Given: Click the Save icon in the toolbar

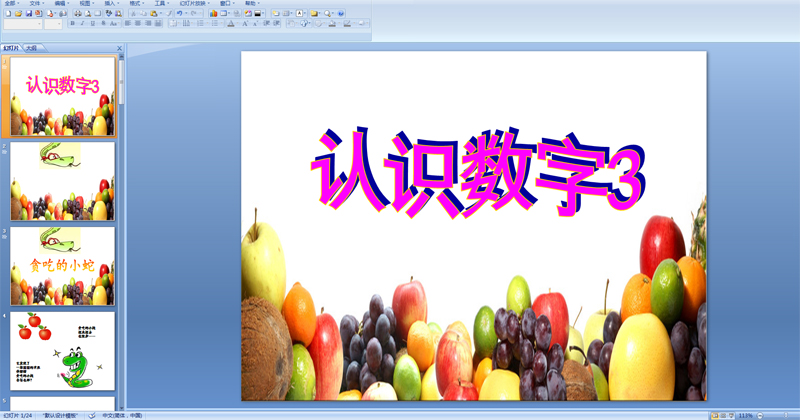Looking at the screenshot, I should coord(29,13).
